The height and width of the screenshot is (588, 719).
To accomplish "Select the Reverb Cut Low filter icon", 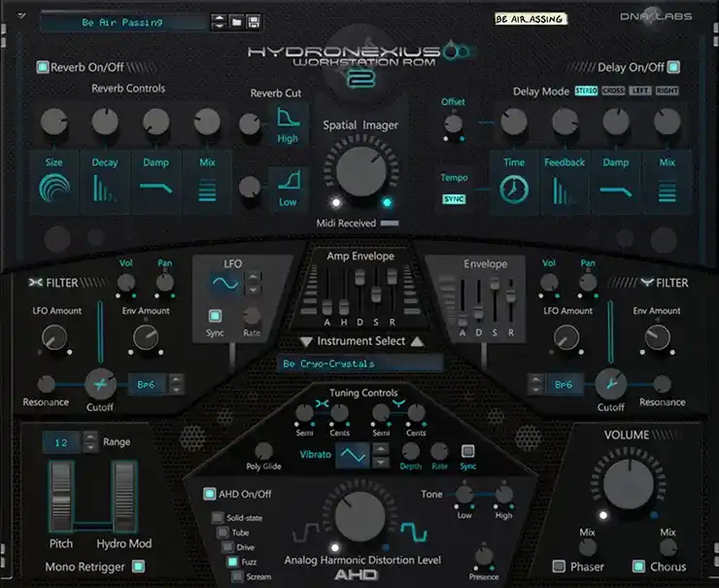I will tap(289, 180).
